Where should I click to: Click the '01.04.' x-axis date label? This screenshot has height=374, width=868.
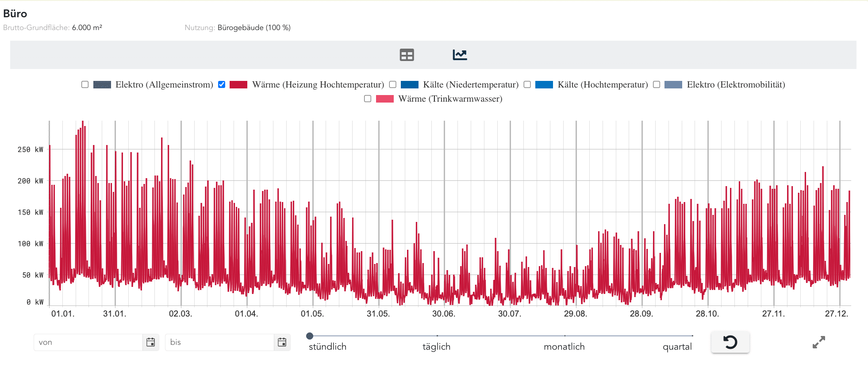tap(246, 314)
